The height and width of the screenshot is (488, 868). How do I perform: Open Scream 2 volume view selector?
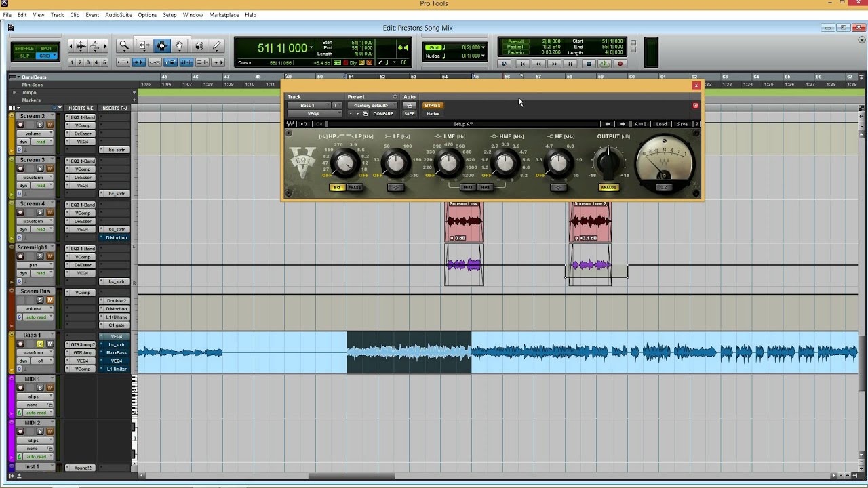35,134
